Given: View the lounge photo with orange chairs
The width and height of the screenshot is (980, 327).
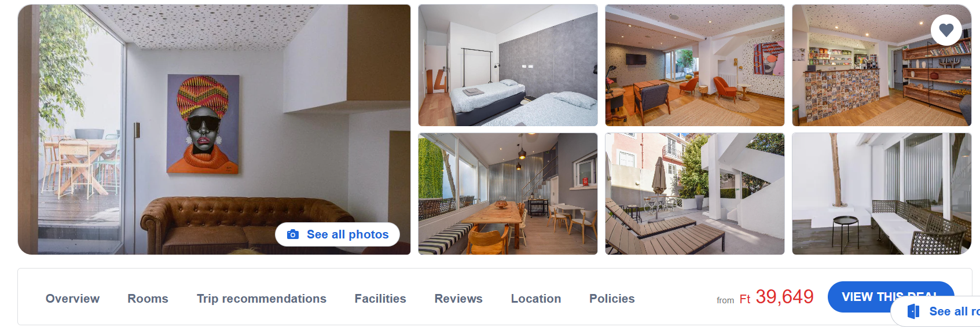Looking at the screenshot, I should 695,65.
